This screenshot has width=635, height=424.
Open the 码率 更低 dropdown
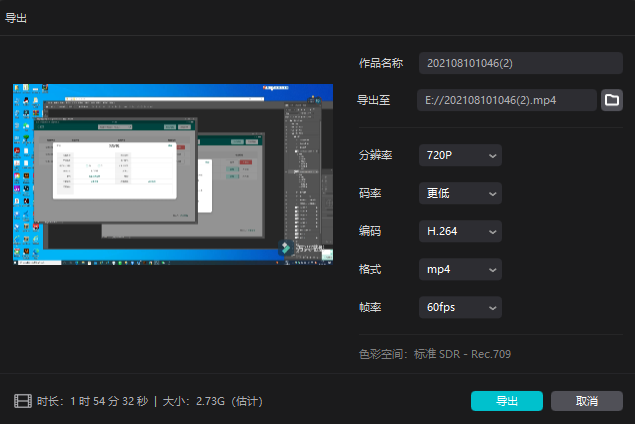click(x=460, y=193)
